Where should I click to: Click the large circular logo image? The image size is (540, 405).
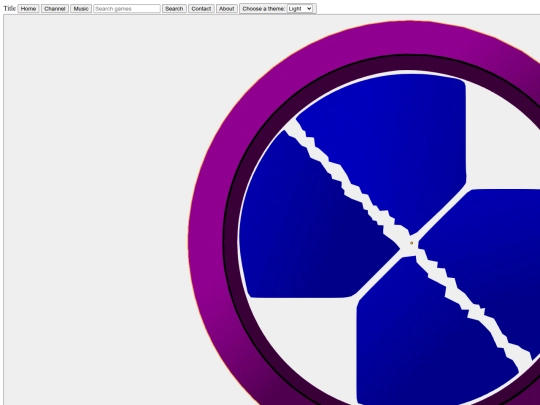[x=364, y=212]
